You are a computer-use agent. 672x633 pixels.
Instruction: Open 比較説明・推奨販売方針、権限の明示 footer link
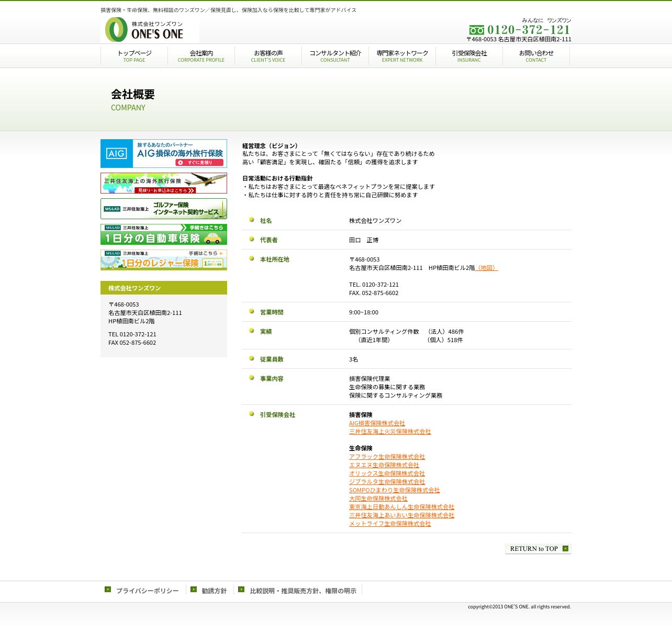coord(303,591)
